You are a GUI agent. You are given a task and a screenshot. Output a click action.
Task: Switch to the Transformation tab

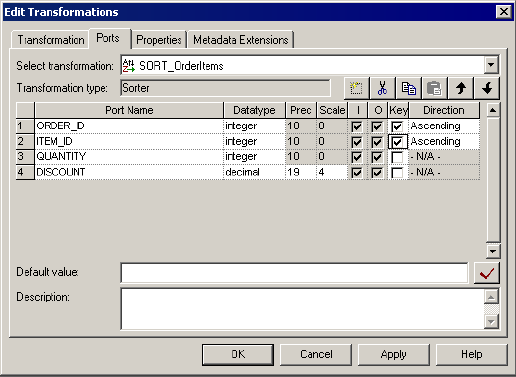[51, 40]
